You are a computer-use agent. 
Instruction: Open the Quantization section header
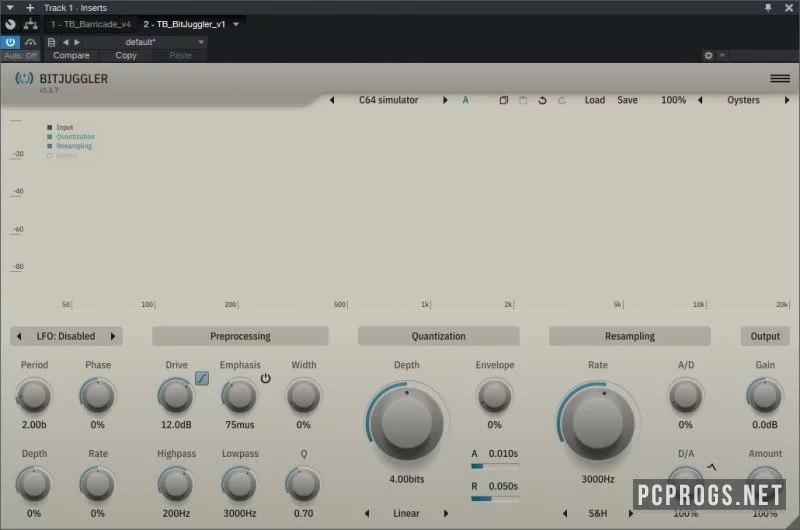click(438, 336)
